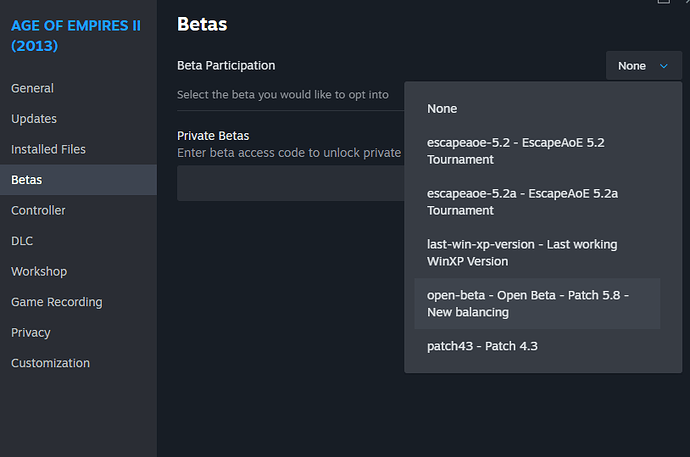
Task: Open the Customization section
Action: point(78,363)
